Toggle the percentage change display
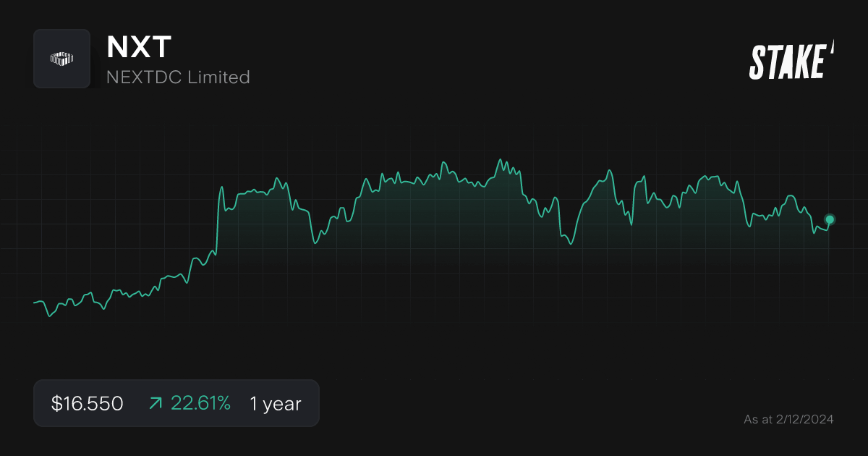This screenshot has width=868, height=456. [201, 403]
